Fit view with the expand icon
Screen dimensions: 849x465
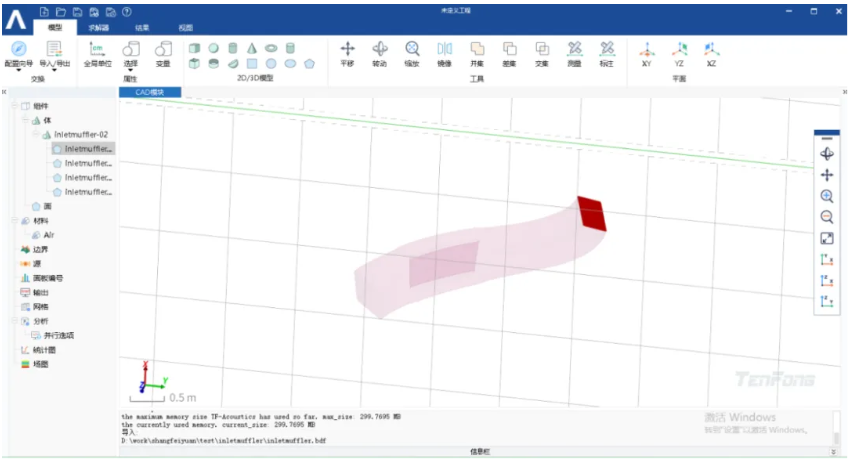coord(827,238)
